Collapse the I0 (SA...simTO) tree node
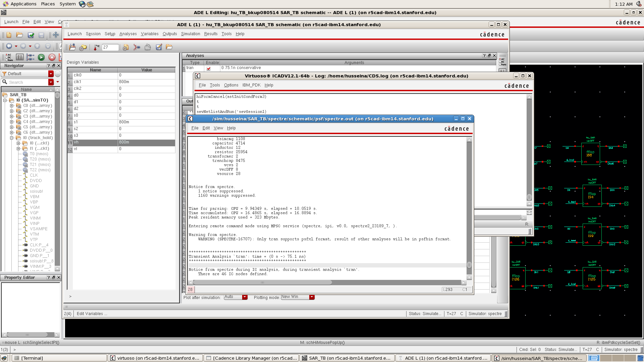The height and width of the screenshot is (362, 644). coord(5,100)
